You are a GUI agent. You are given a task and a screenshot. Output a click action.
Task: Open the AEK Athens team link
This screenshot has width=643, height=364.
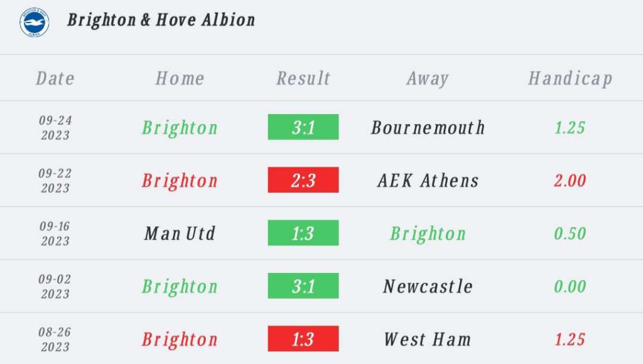tap(428, 181)
